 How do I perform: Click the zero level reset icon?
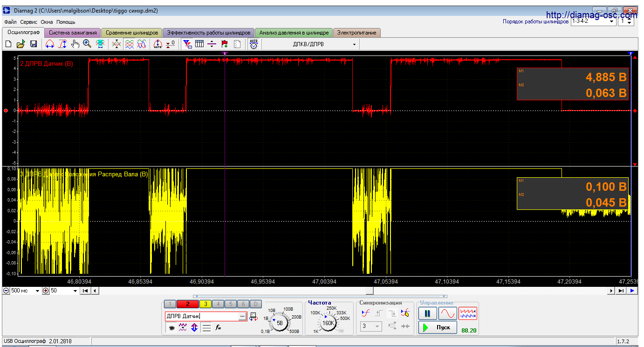(171, 44)
